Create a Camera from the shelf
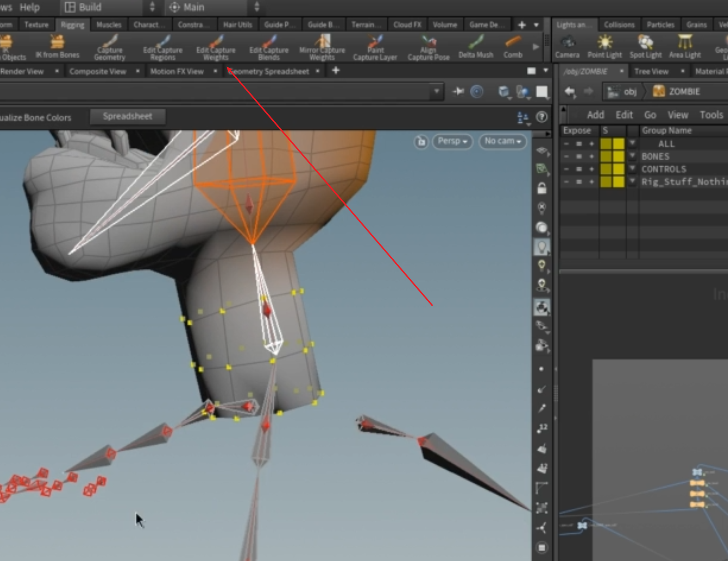 (x=567, y=47)
